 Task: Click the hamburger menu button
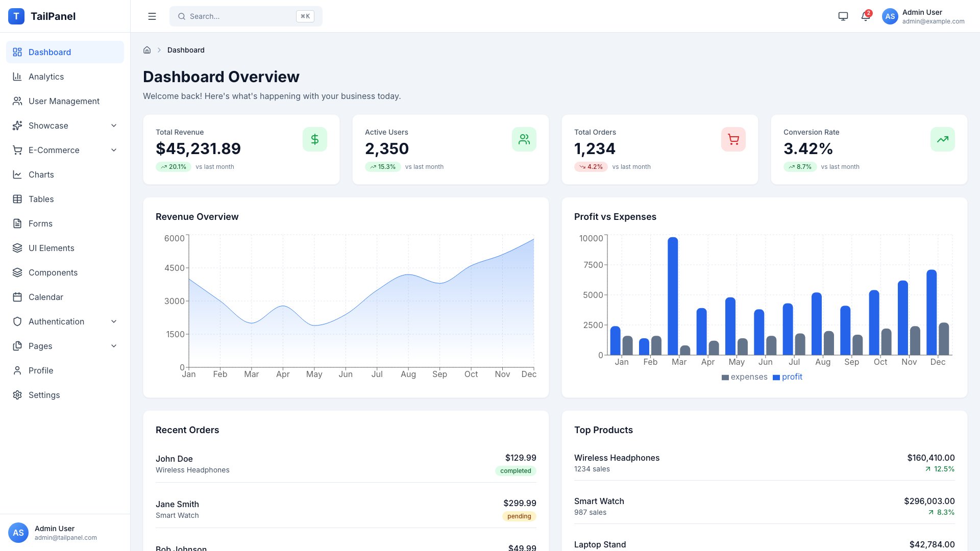[152, 16]
